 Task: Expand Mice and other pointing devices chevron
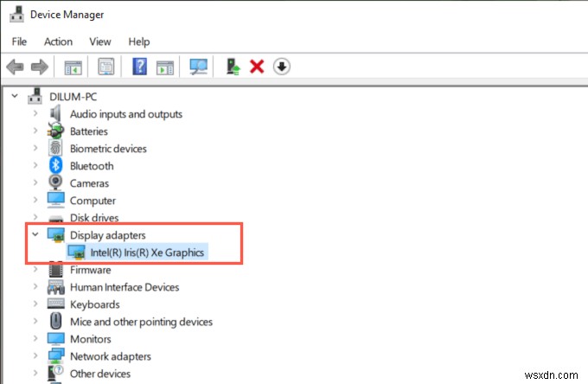35,321
